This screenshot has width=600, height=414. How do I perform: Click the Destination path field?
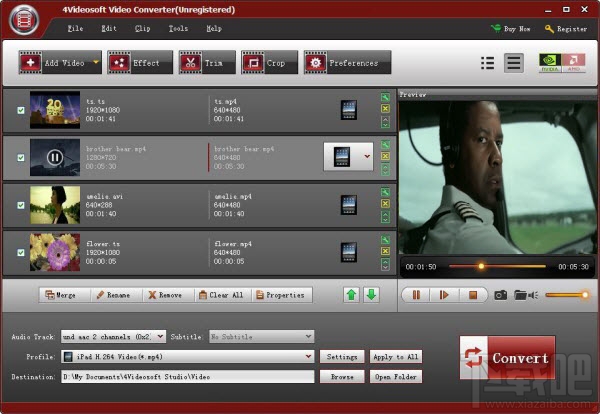coord(188,377)
